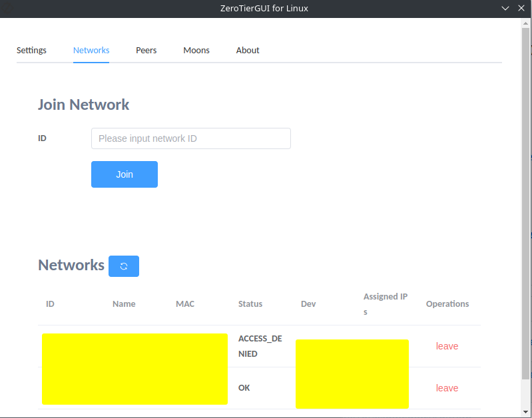The height and width of the screenshot is (418, 532).
Task: Click the Dev column header
Action: tap(308, 304)
